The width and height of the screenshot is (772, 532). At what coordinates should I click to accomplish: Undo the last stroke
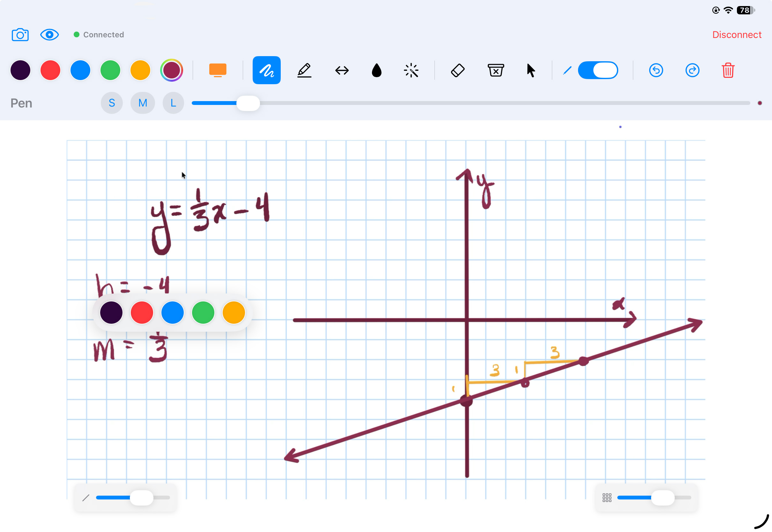[x=656, y=70]
